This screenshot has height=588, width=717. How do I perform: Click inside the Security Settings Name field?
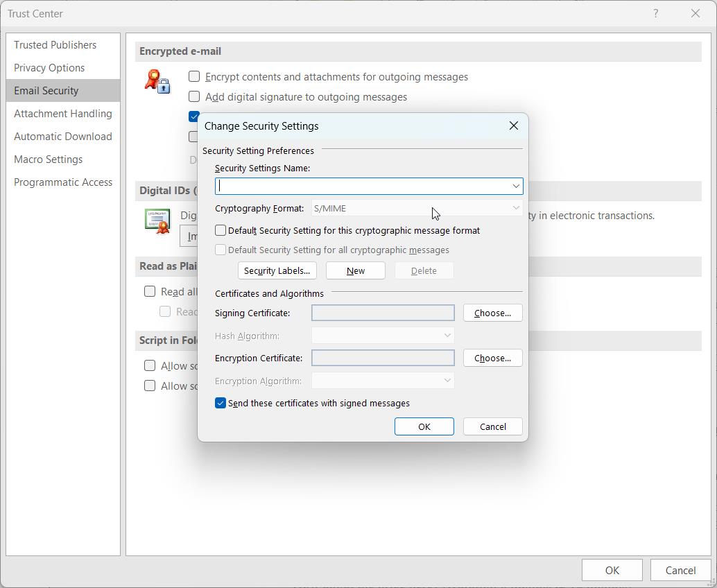[x=361, y=185]
